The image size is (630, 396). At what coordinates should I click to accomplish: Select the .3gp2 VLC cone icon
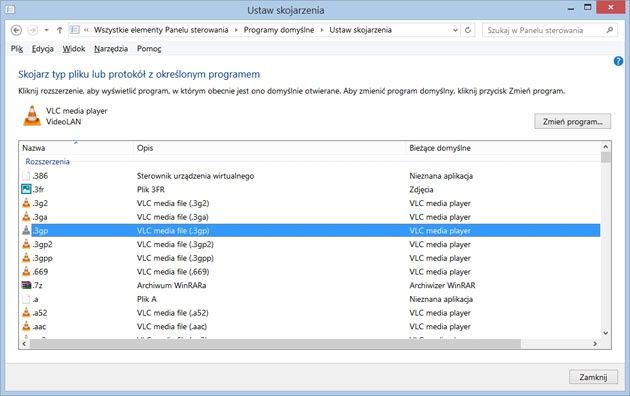coord(26,244)
